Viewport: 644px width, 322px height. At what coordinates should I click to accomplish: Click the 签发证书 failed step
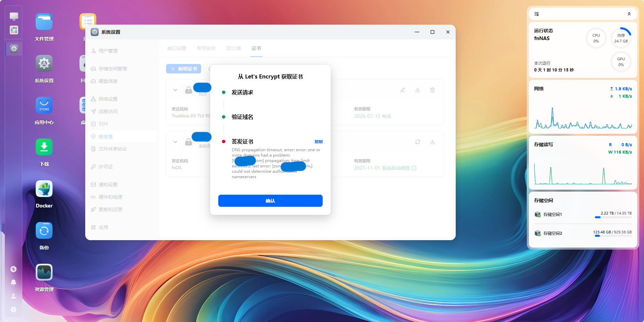pos(242,142)
